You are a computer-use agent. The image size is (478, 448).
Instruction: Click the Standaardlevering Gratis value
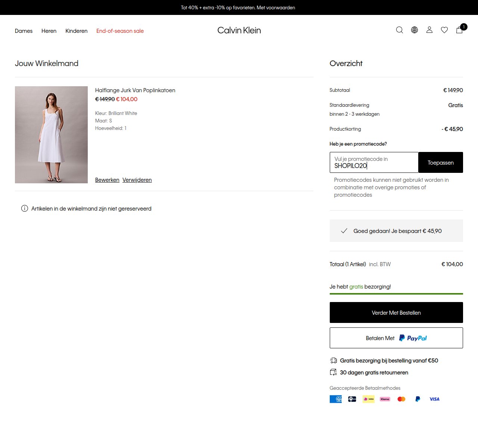point(456,105)
